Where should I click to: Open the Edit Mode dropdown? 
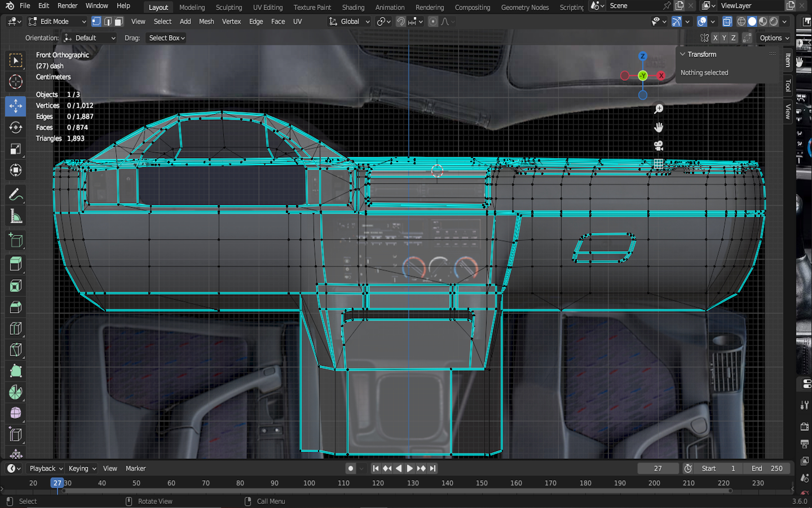click(57, 21)
